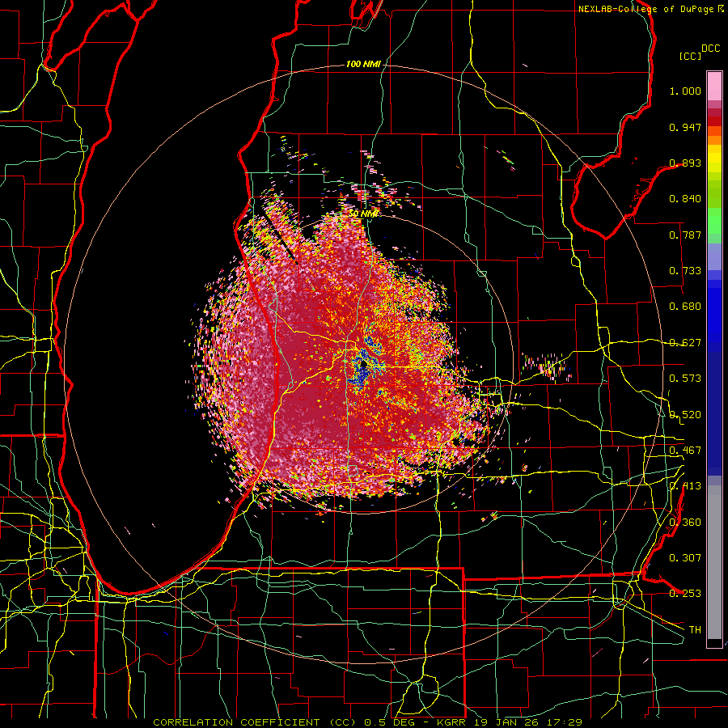Click the 0.680 color scale value
The image size is (728, 728).
coord(685,307)
